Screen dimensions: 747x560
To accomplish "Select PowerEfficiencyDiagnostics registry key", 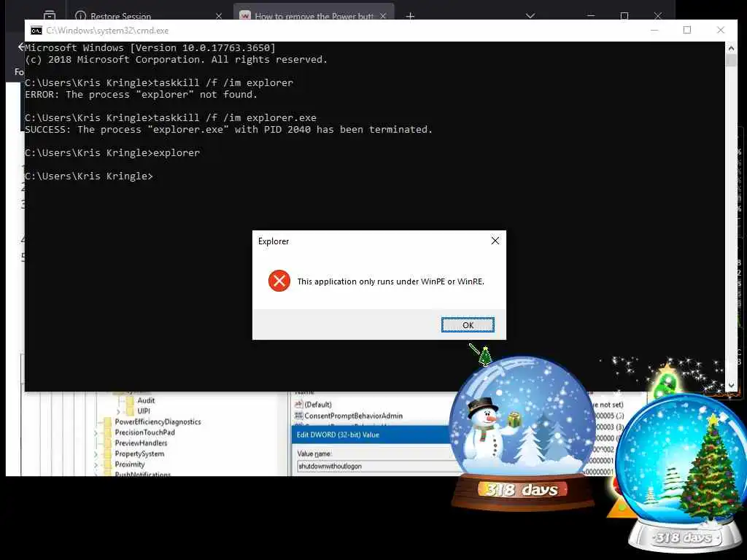I will 158,422.
